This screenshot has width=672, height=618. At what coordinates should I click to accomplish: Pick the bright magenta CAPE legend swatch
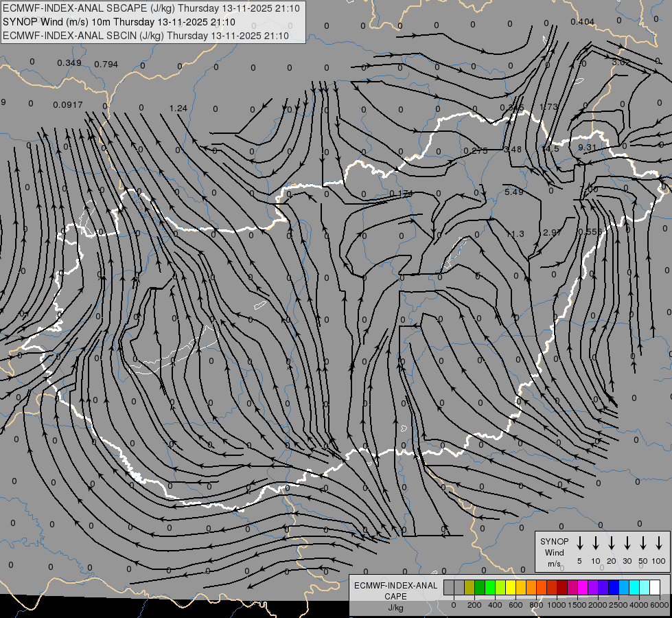click(583, 587)
